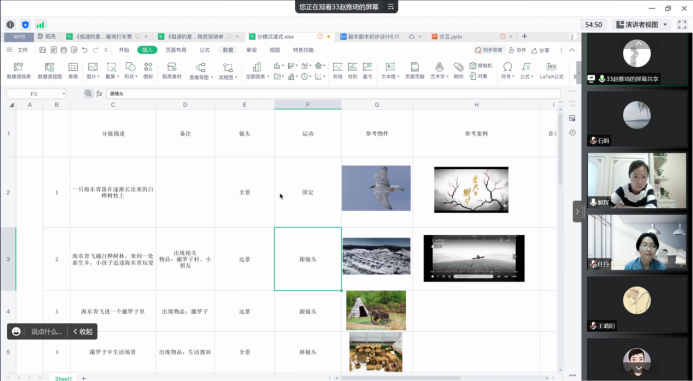Insert a 盈亏 sparkline
Viewport: 693px width, 381px height.
(367, 71)
